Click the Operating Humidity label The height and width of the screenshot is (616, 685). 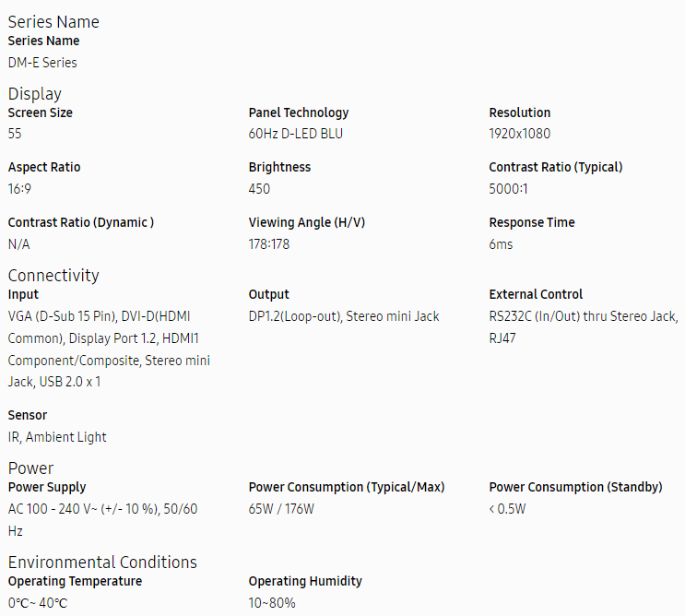pos(305,581)
